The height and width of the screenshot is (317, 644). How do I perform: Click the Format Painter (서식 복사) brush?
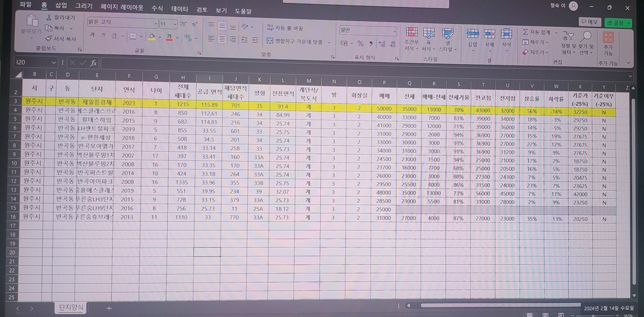[49, 39]
